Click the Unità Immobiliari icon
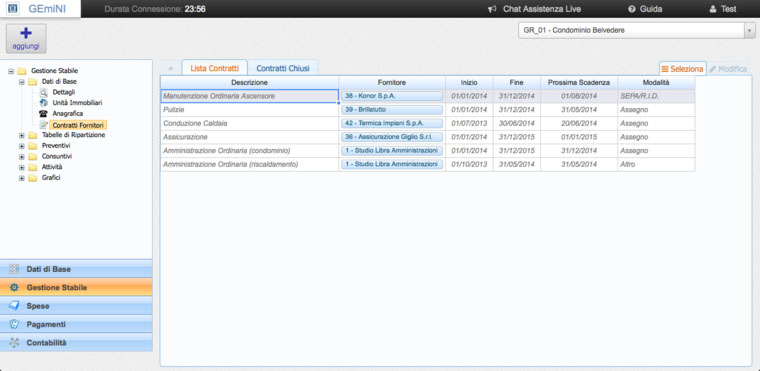Viewport: 760px width, 371px height. [x=44, y=103]
